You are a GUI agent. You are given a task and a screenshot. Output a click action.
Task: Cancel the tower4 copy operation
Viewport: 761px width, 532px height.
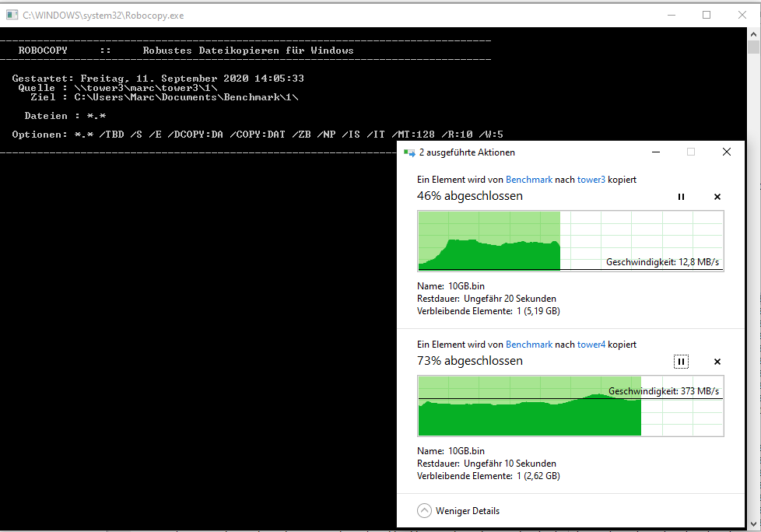[x=717, y=362]
